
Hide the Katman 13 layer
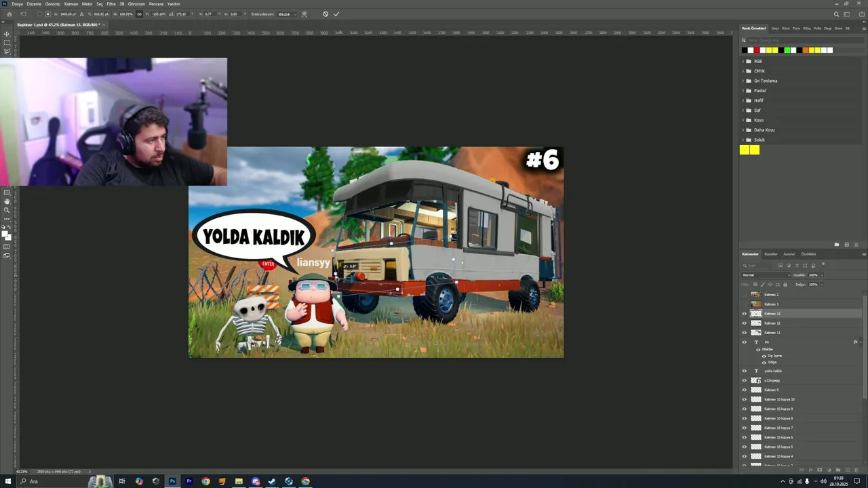pyautogui.click(x=744, y=314)
